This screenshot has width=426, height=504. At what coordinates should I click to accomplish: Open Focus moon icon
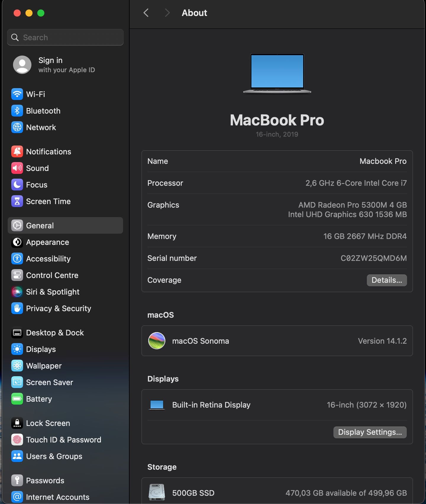17,185
